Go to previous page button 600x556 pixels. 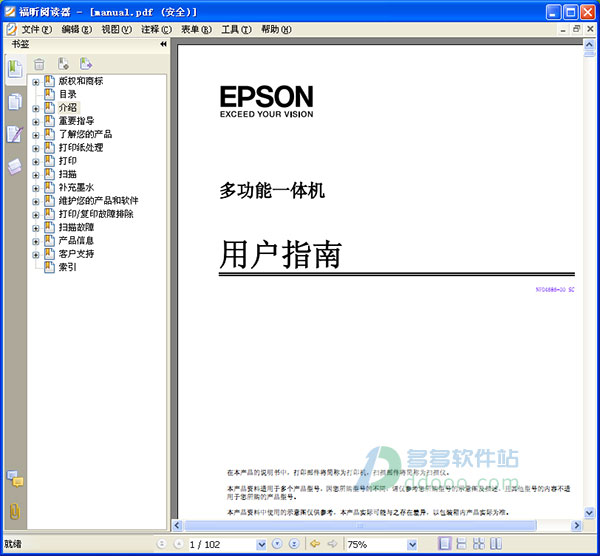[178, 543]
